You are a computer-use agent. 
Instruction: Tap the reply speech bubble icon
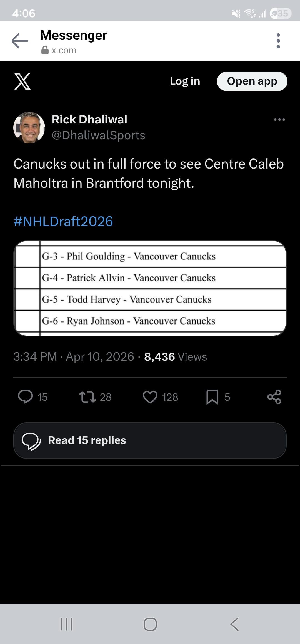(x=26, y=397)
